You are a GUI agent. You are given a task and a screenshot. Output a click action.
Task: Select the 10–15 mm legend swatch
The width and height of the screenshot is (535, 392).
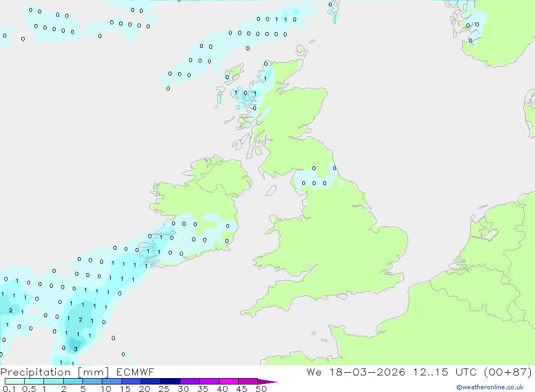[x=112, y=381]
